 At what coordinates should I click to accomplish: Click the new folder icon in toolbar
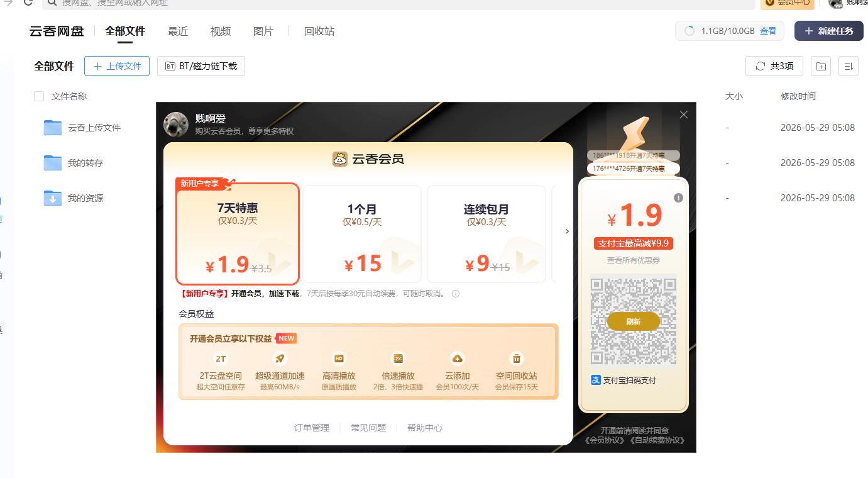click(821, 66)
